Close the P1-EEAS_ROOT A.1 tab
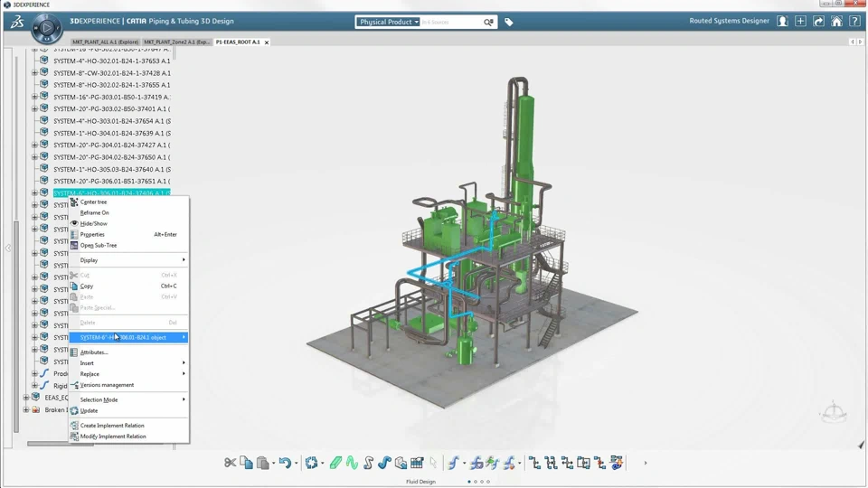The width and height of the screenshot is (868, 488). click(267, 42)
